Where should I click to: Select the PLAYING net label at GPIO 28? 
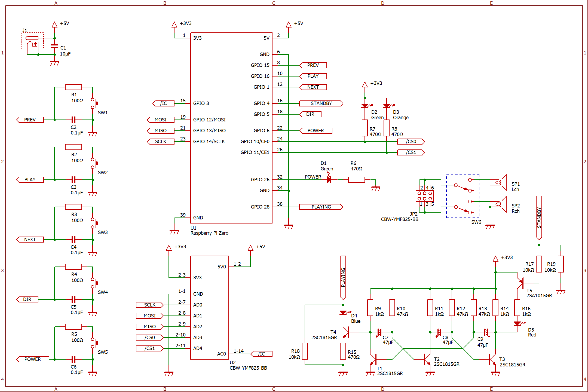[x=321, y=207]
